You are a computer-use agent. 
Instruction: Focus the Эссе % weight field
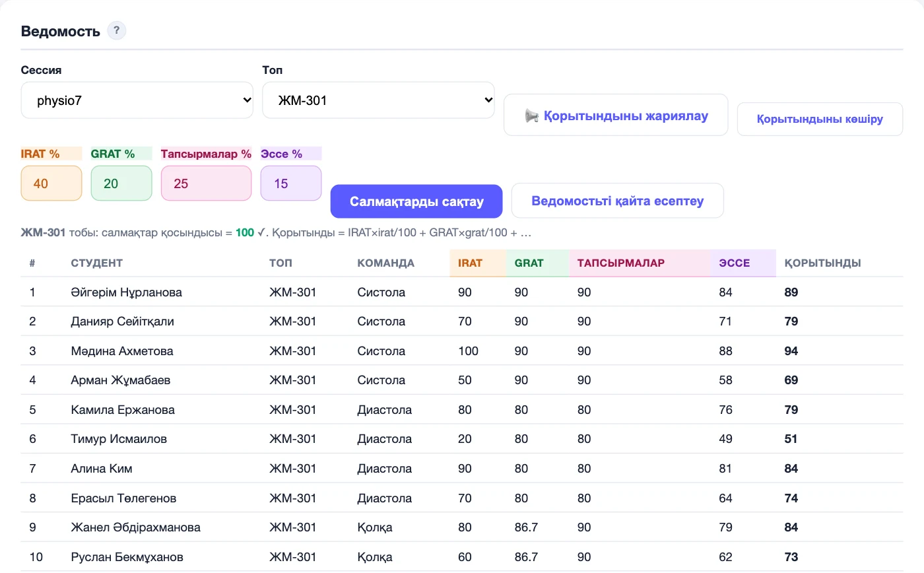[x=291, y=183]
